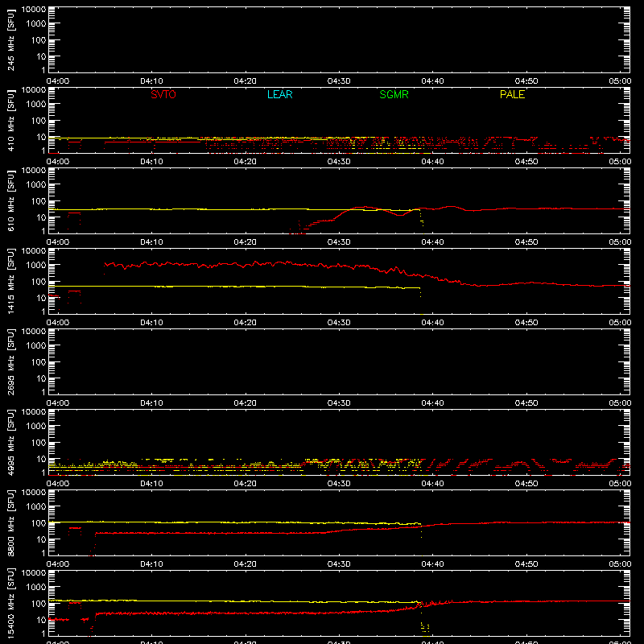Click the 10 tick on 1415 MHz axis
The height and width of the screenshot is (644, 644).
tap(42, 298)
